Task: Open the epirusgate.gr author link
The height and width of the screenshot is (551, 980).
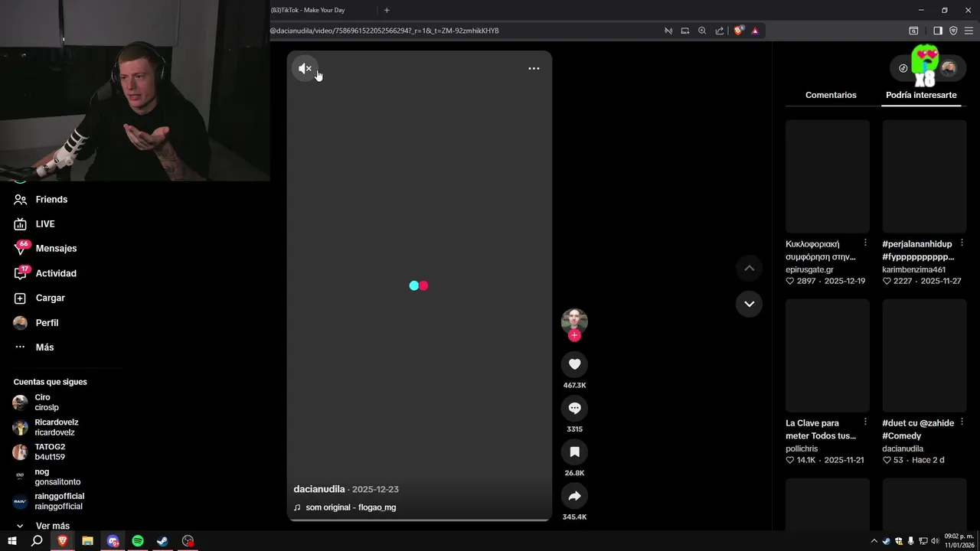Action: [809, 269]
